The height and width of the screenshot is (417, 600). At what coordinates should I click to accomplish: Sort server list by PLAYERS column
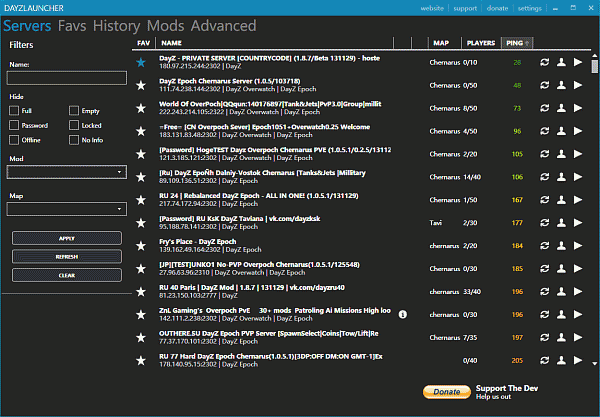[481, 43]
